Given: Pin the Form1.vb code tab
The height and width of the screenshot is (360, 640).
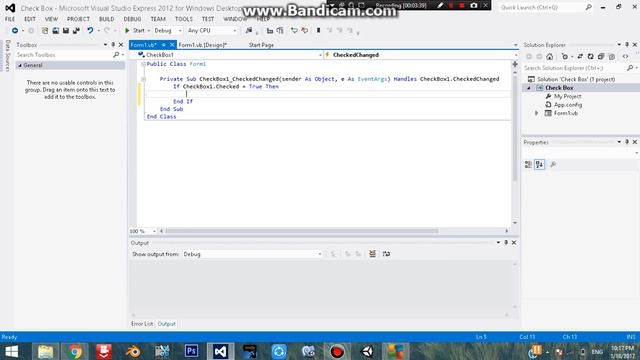Looking at the screenshot, I should click(163, 45).
